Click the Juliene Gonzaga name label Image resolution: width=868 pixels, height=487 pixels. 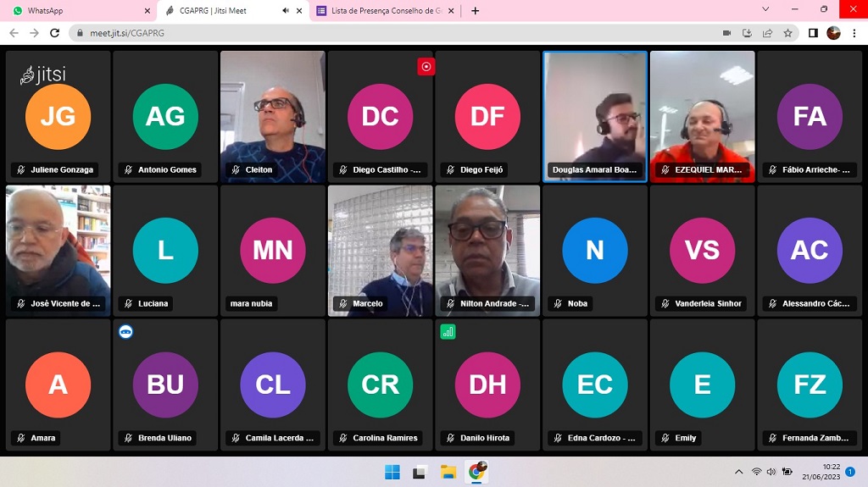(55, 169)
